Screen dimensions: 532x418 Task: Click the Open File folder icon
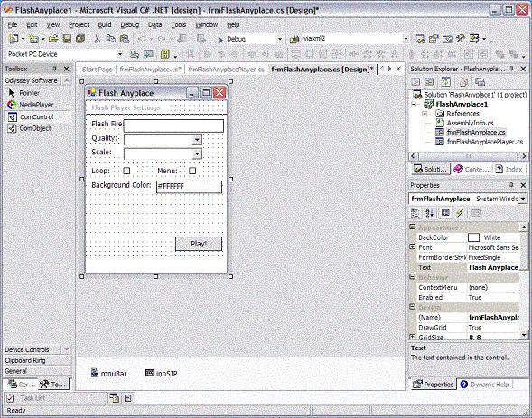53,39
